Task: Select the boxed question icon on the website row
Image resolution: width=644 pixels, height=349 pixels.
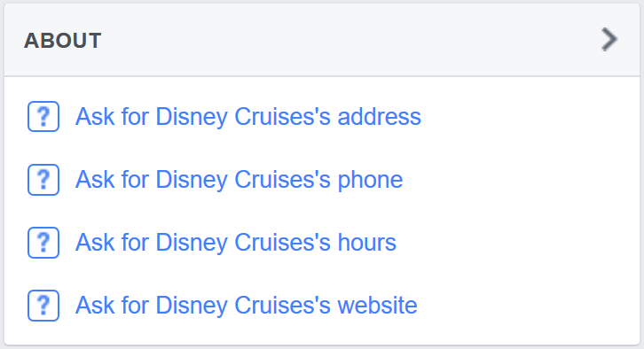Action: (x=43, y=306)
